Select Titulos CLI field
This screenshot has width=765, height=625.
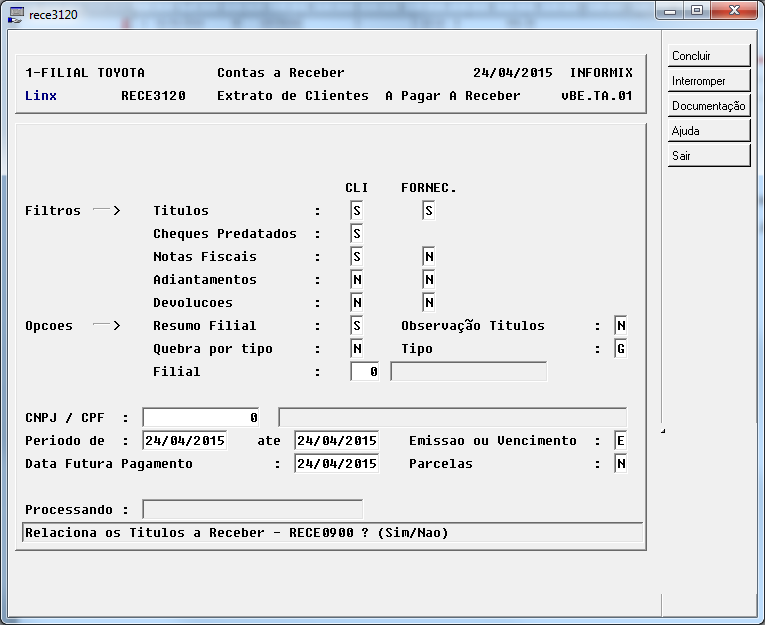[x=357, y=211]
